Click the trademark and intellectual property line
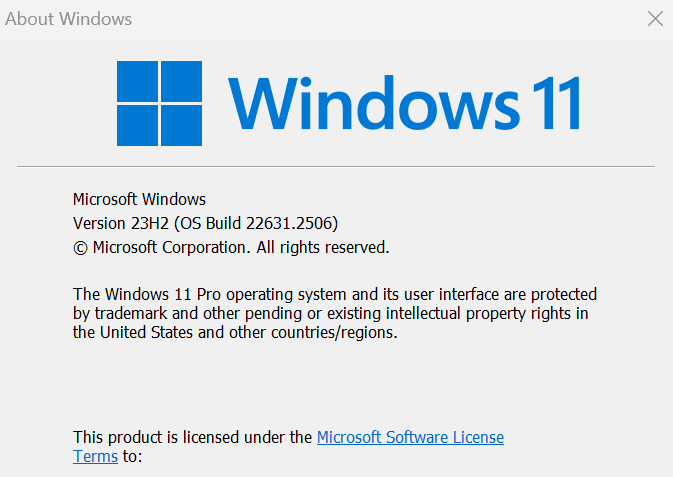 pos(330,314)
